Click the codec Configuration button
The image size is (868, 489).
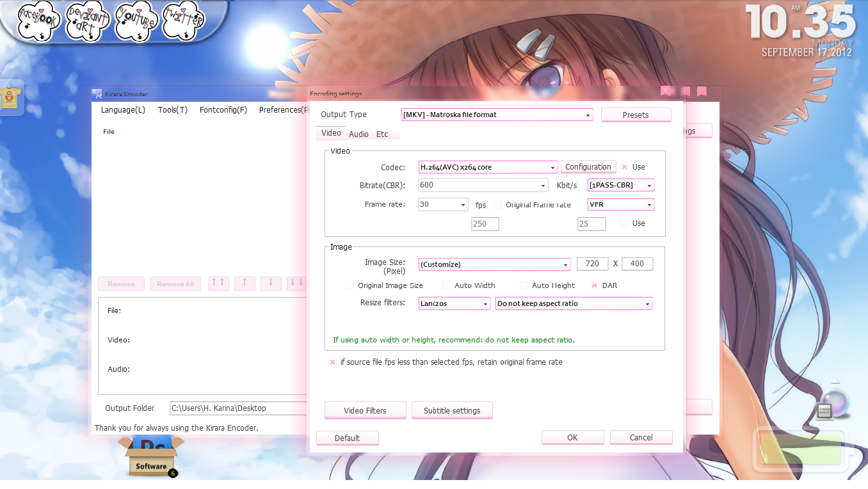(588, 167)
